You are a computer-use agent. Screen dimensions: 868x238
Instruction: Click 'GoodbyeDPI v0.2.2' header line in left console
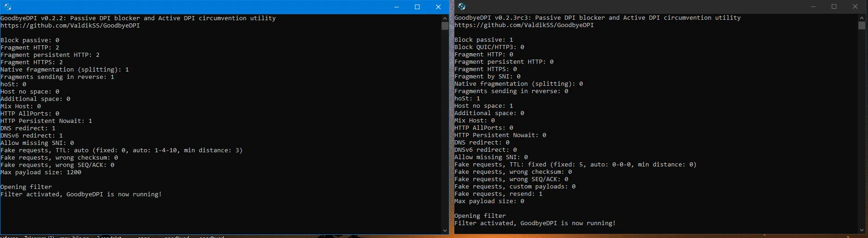pyautogui.click(x=138, y=18)
